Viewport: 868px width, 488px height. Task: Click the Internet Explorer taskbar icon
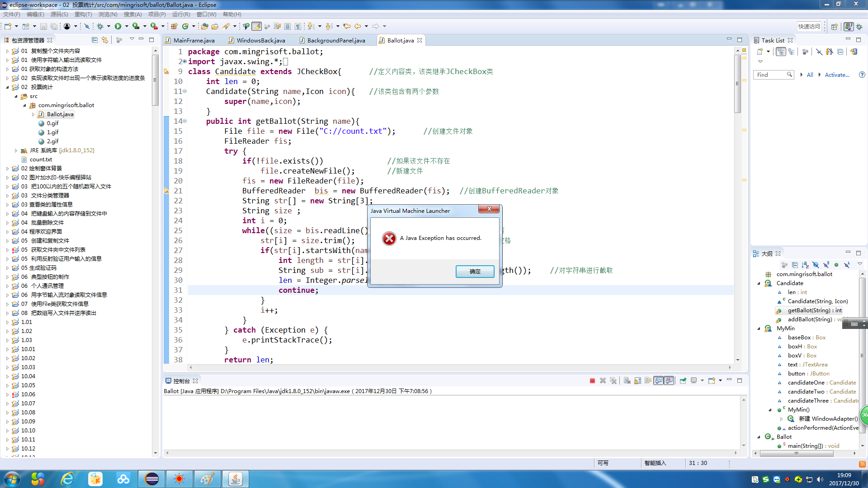67,479
